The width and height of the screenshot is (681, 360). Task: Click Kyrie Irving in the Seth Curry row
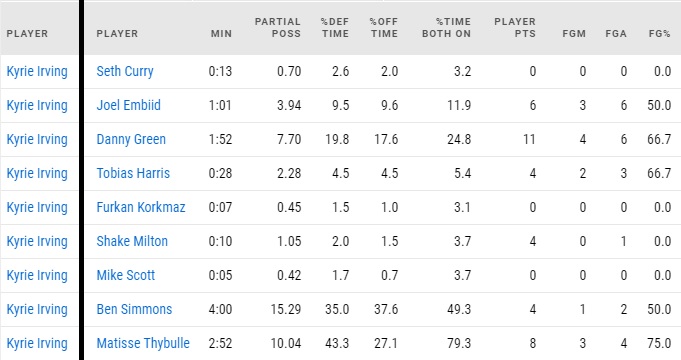pos(37,72)
